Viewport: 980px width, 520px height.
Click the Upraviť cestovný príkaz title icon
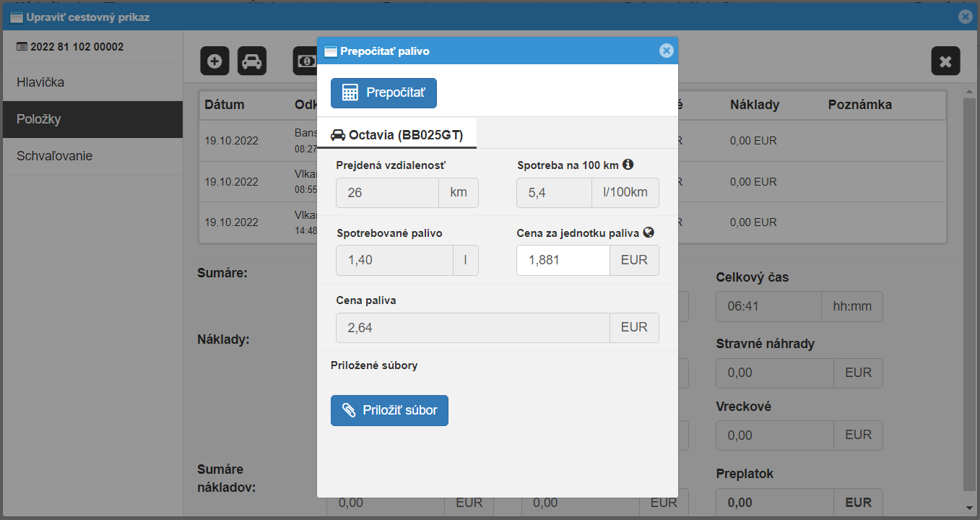click(17, 17)
